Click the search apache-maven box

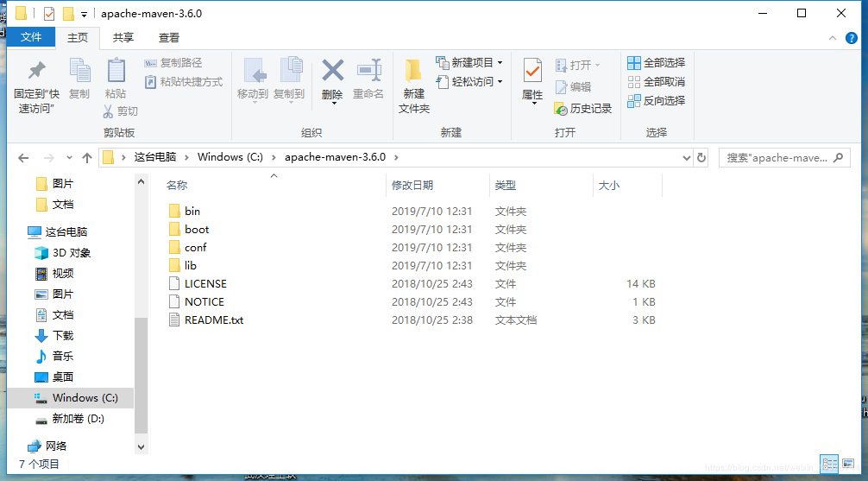point(784,158)
